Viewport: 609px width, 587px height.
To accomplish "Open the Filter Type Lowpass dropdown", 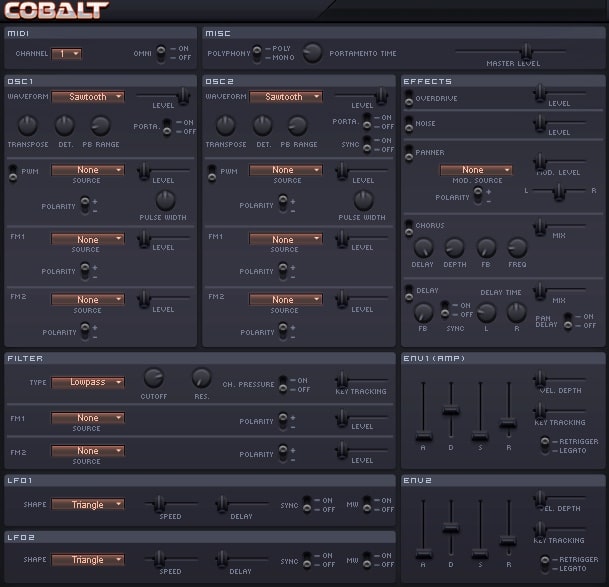I will pos(88,382).
